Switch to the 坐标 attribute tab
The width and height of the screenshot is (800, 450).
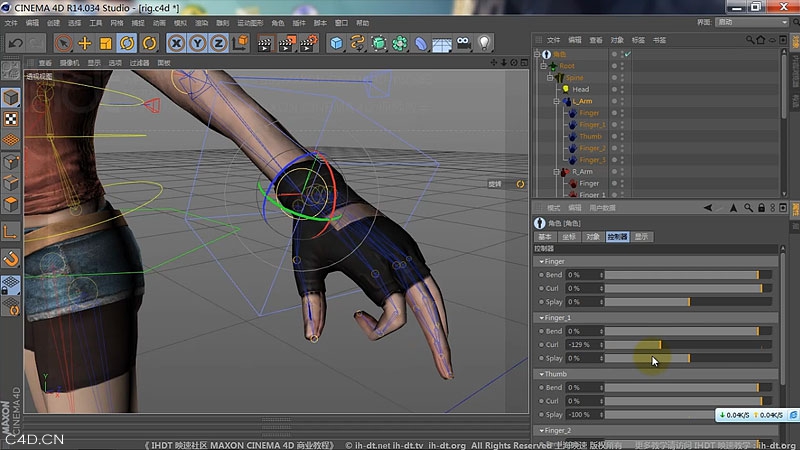(568, 237)
